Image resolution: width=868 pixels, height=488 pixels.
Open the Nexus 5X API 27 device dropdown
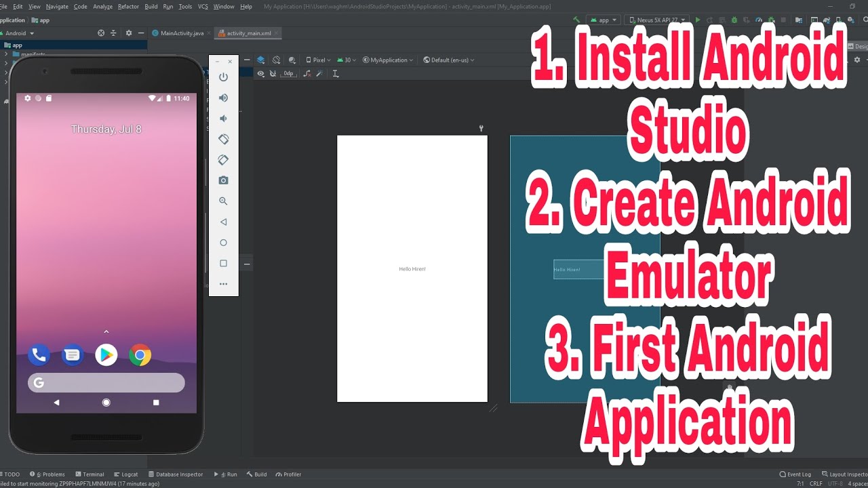pyautogui.click(x=656, y=20)
